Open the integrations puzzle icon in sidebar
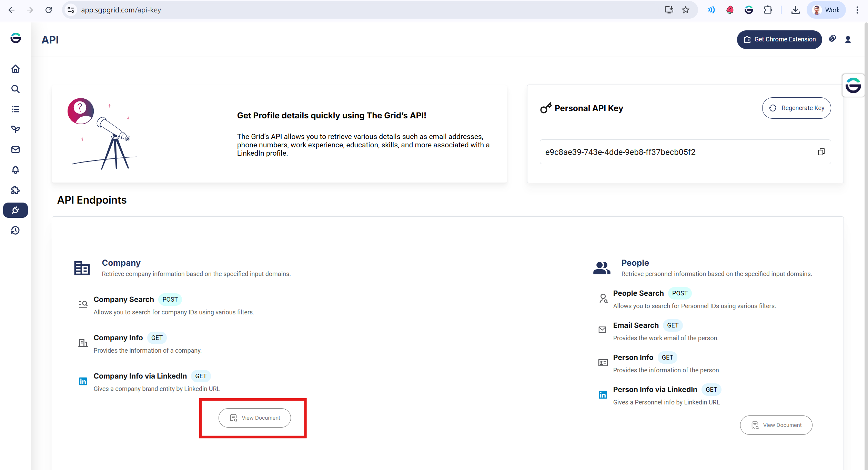 click(16, 190)
